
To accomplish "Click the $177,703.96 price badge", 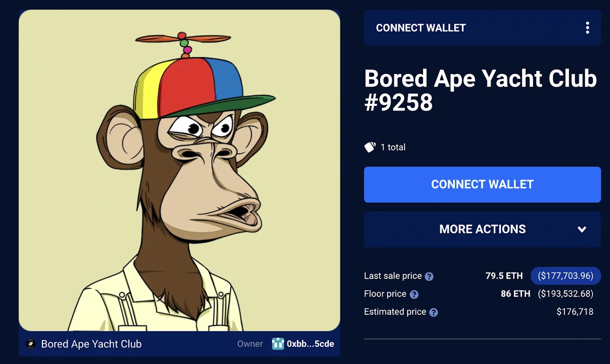I will tap(566, 276).
